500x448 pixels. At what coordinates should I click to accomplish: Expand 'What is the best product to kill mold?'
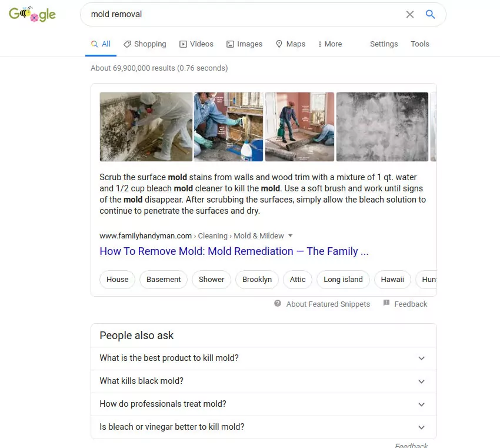click(264, 359)
